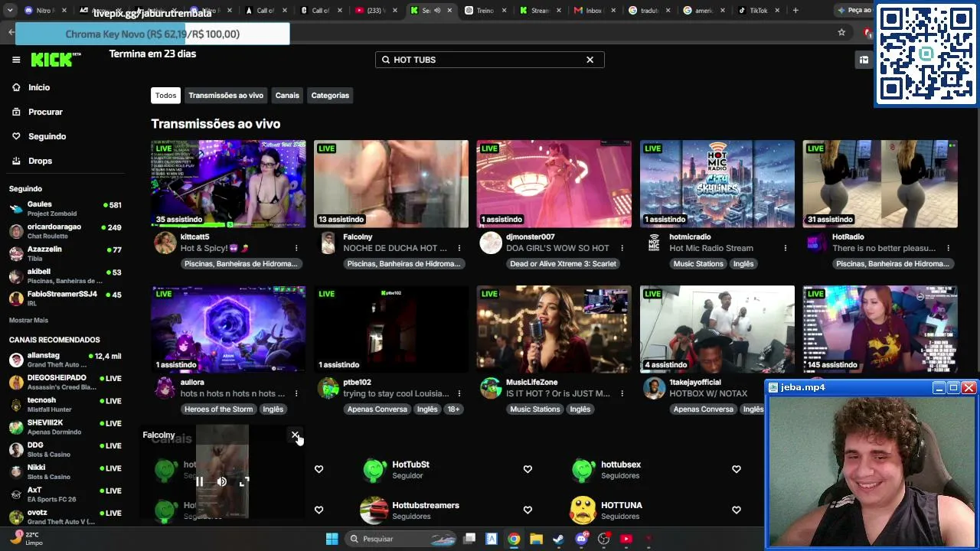
Task: Open options menu for aullora stream
Action: click(296, 393)
